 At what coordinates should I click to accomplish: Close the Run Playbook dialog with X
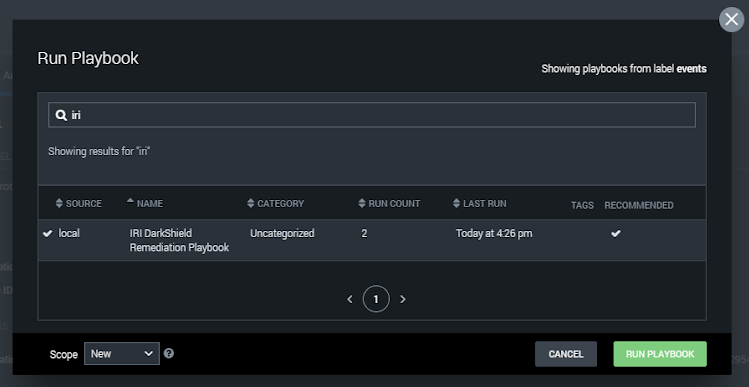click(731, 20)
